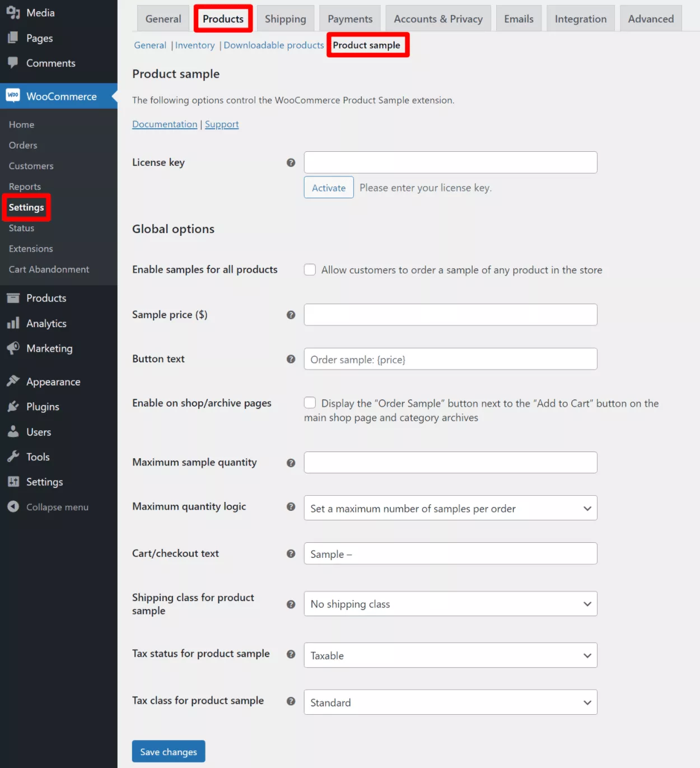The height and width of the screenshot is (768, 700).
Task: Open WooCommerce Home in sidebar
Action: [21, 124]
